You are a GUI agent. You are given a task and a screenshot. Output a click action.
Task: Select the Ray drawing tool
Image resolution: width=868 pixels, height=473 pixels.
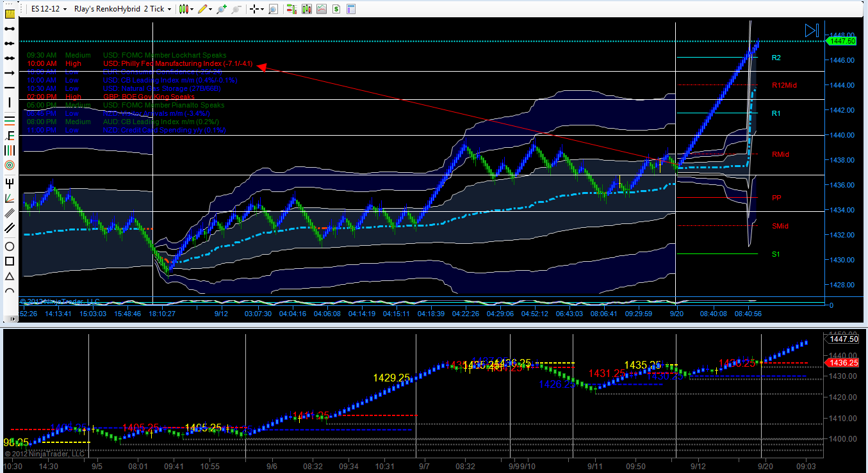[10, 44]
